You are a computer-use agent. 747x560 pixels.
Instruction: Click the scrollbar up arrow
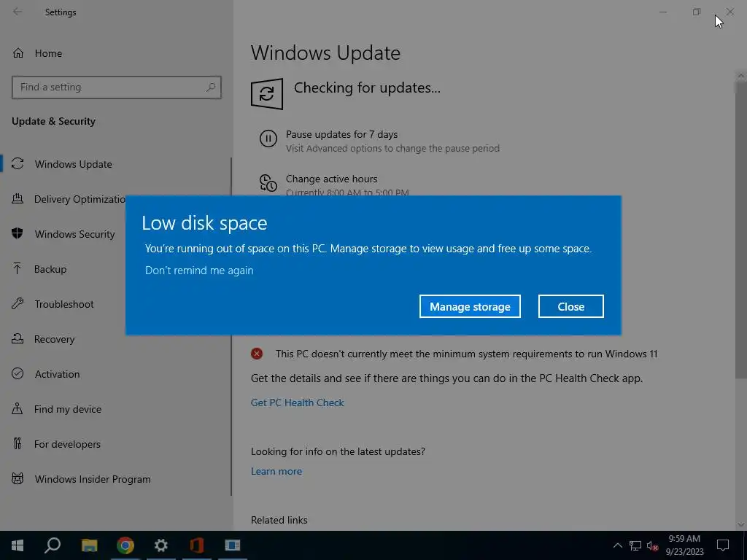coord(741,76)
